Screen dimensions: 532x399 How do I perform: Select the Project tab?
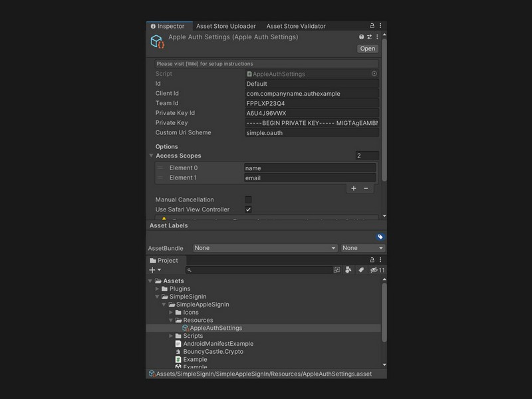point(166,260)
